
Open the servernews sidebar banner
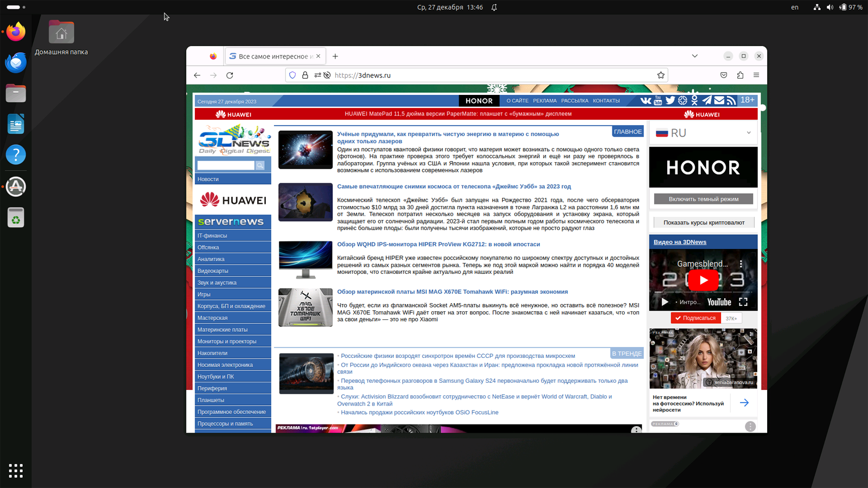pyautogui.click(x=233, y=222)
